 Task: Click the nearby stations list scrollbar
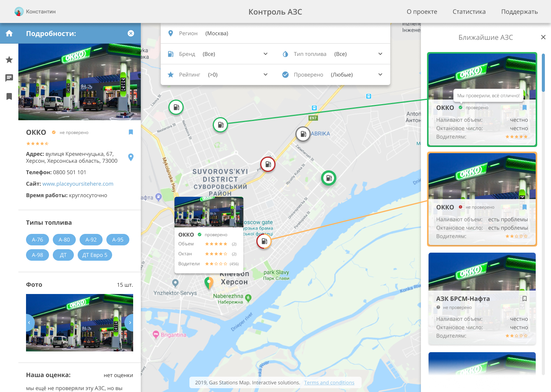(543, 73)
